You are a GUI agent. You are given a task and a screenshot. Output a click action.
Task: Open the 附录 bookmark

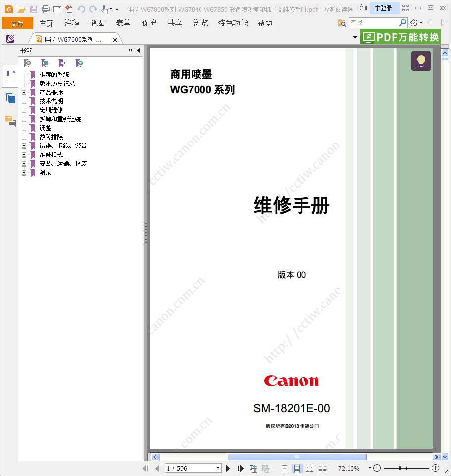pyautogui.click(x=45, y=173)
